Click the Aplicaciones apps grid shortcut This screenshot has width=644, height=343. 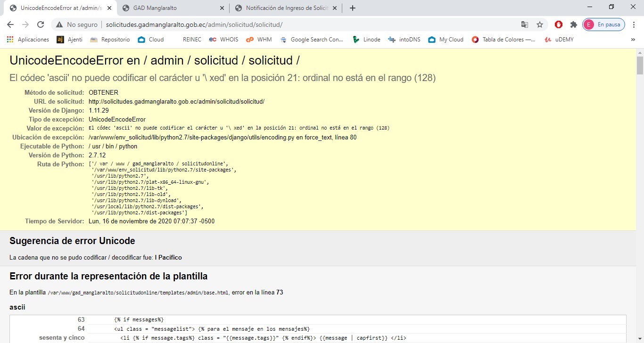(28, 40)
